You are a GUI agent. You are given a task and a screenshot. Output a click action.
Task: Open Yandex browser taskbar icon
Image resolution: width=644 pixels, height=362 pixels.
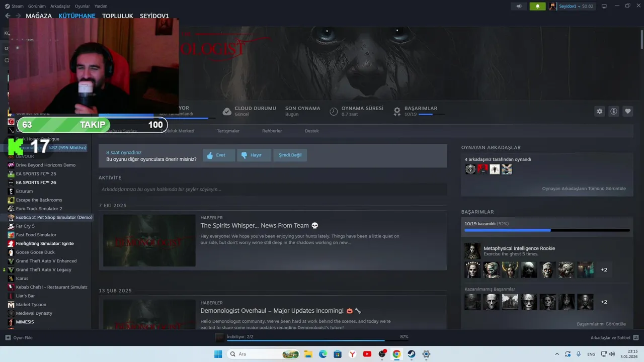pyautogui.click(x=352, y=354)
